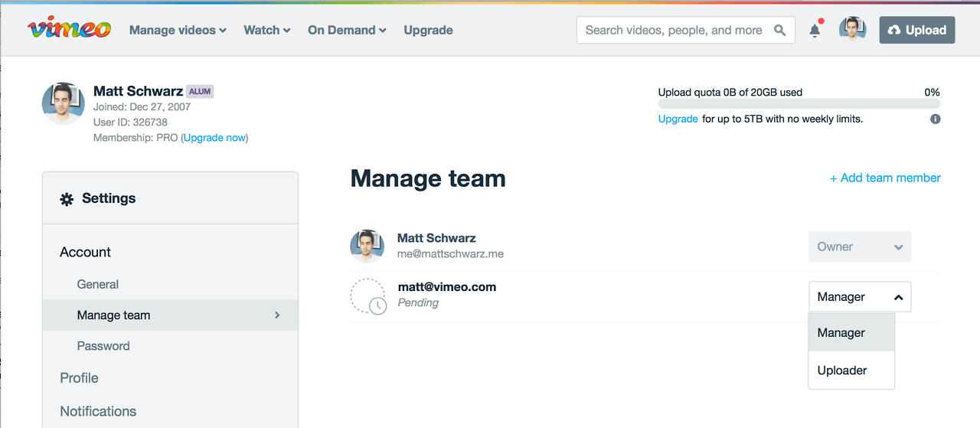Click the ALUM badge
Viewport: 980px width, 428px height.
(x=200, y=91)
